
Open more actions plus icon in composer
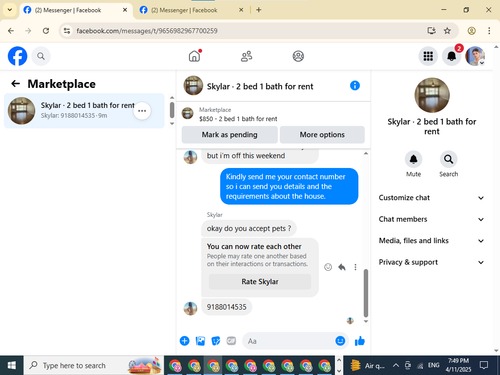[184, 341]
